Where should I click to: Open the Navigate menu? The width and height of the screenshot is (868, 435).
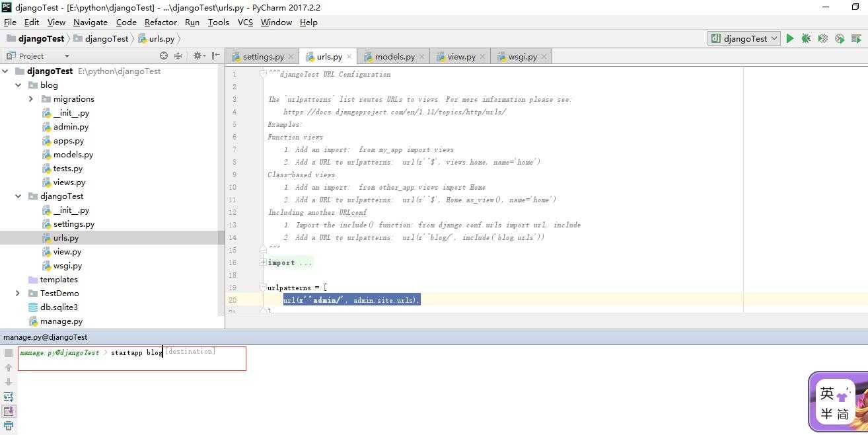pos(90,22)
